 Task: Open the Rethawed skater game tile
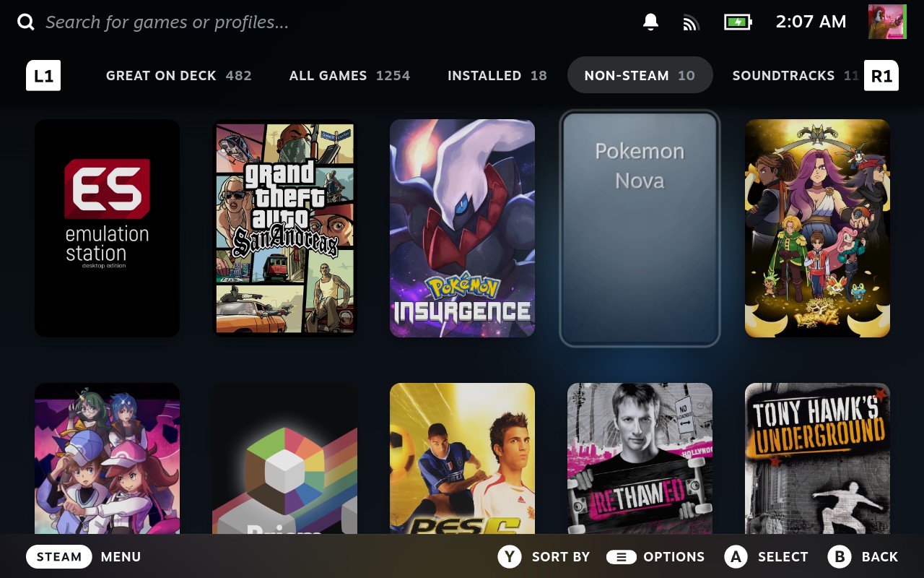pyautogui.click(x=640, y=459)
